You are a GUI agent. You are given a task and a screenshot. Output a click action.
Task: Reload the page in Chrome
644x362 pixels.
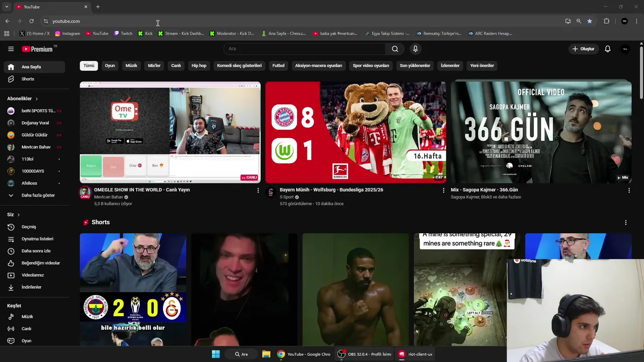pyautogui.click(x=31, y=21)
